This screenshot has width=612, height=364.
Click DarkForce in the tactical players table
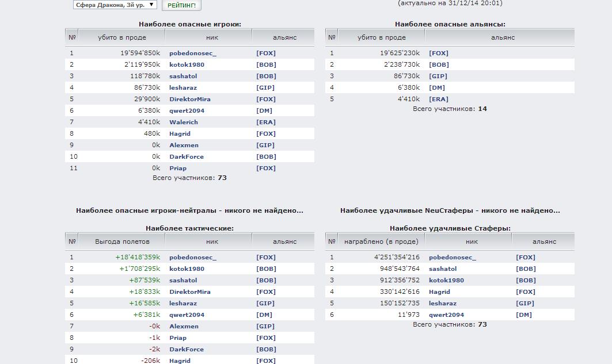(x=186, y=349)
